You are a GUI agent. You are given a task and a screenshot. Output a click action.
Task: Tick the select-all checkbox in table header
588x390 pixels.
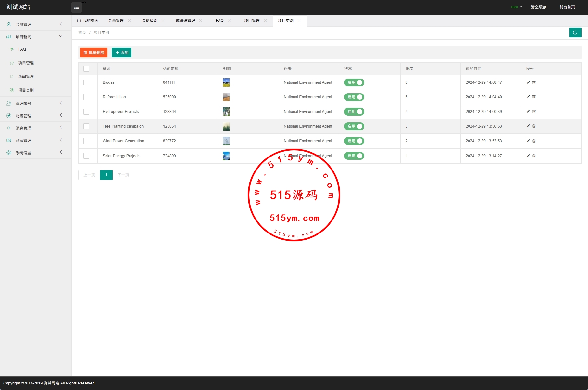(x=86, y=69)
